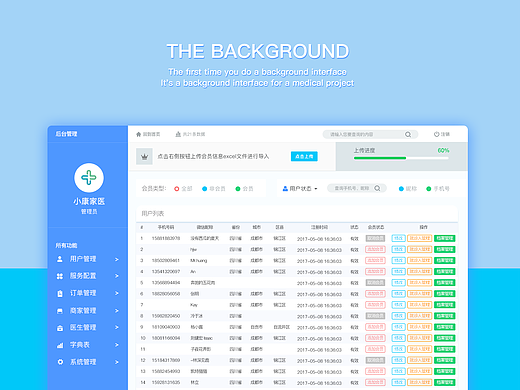Open the 字典表 sidebar menu item
Viewport: 520px width, 390px height.
click(x=88, y=345)
